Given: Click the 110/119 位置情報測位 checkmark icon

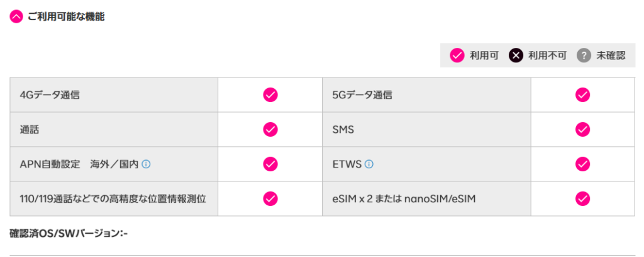Looking at the screenshot, I should (270, 199).
